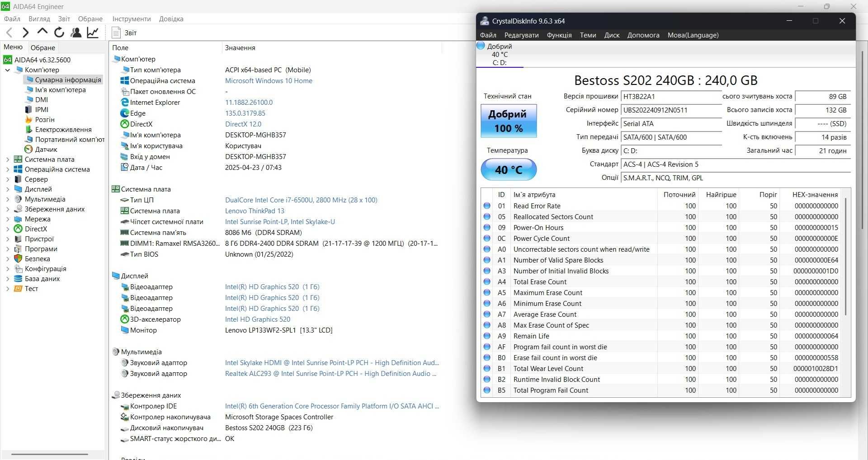Open AIDA64 Інструменти menu
This screenshot has width=868, height=460.
pos(132,19)
